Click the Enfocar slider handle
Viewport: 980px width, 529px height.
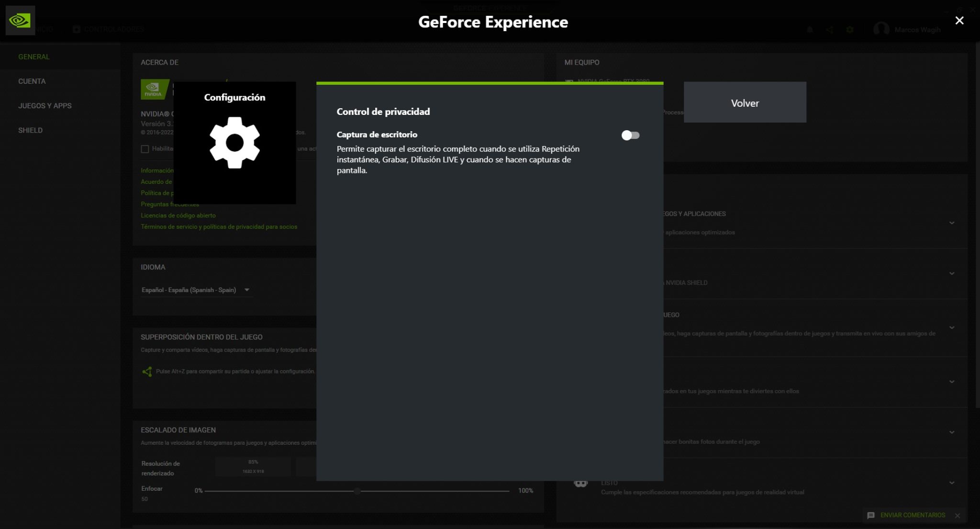(356, 490)
